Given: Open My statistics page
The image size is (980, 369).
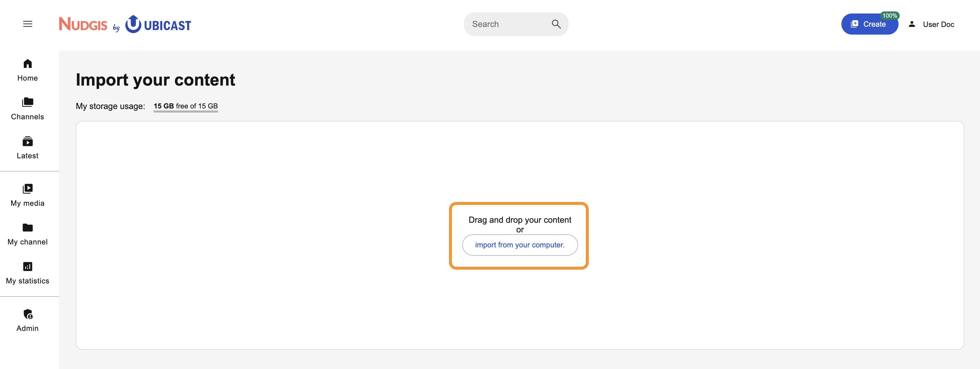Looking at the screenshot, I should (27, 273).
